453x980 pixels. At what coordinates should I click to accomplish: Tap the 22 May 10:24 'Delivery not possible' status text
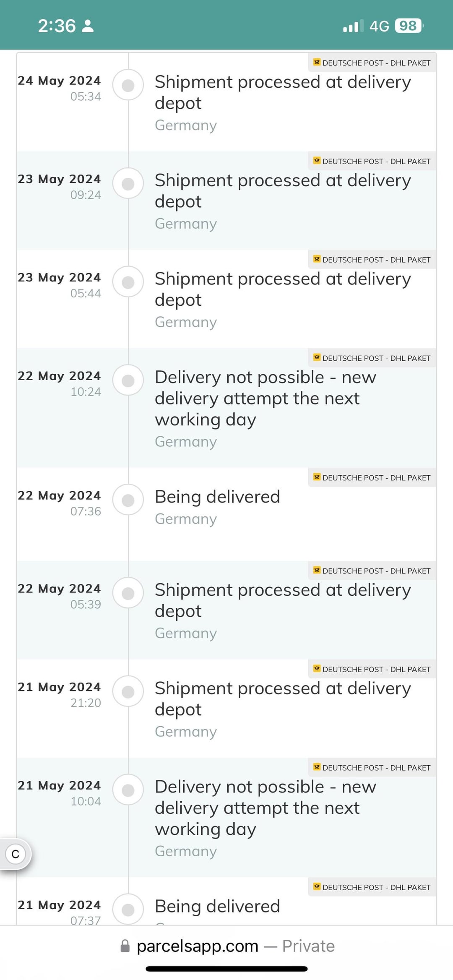click(265, 398)
